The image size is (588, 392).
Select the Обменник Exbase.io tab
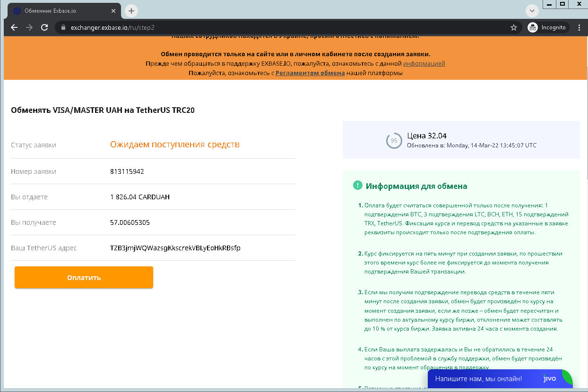click(65, 10)
